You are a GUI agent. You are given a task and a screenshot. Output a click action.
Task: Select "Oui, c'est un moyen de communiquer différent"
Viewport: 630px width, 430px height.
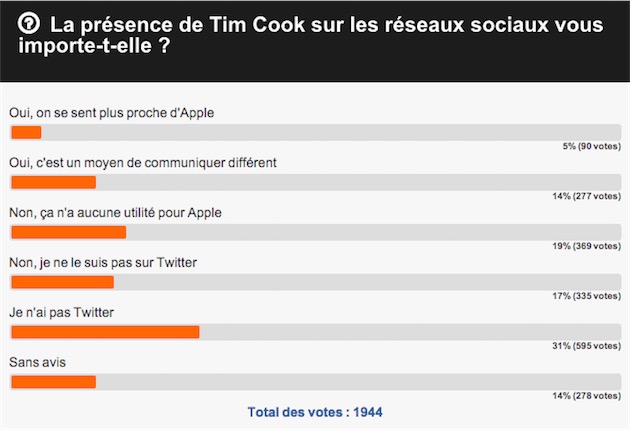click(x=143, y=163)
